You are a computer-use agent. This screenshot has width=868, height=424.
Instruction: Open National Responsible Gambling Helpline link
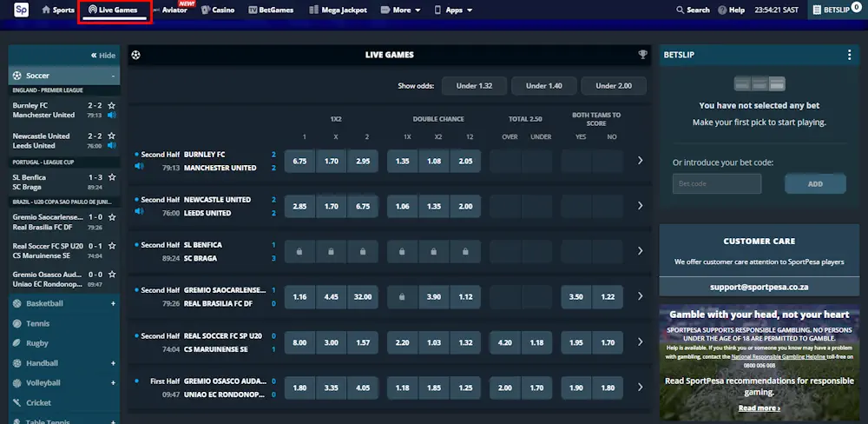pos(779,357)
